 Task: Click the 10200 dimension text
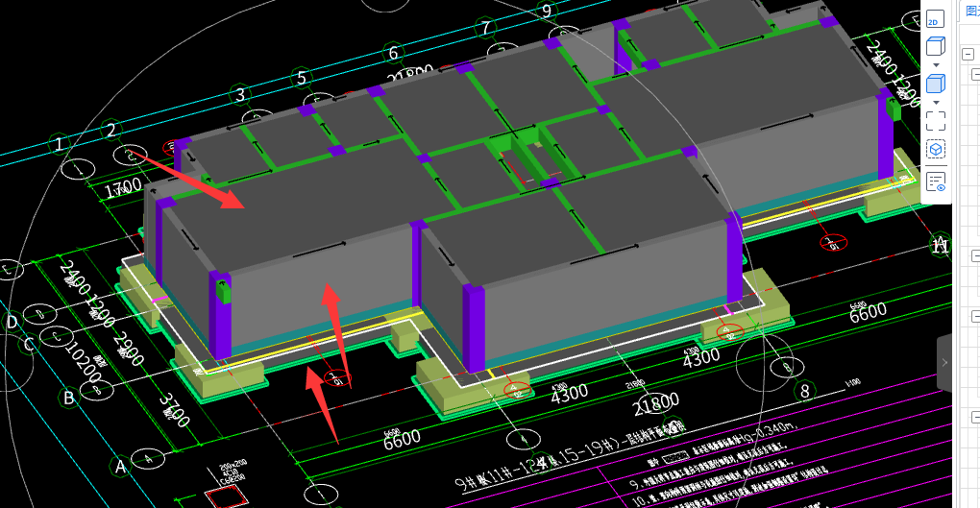tap(84, 363)
